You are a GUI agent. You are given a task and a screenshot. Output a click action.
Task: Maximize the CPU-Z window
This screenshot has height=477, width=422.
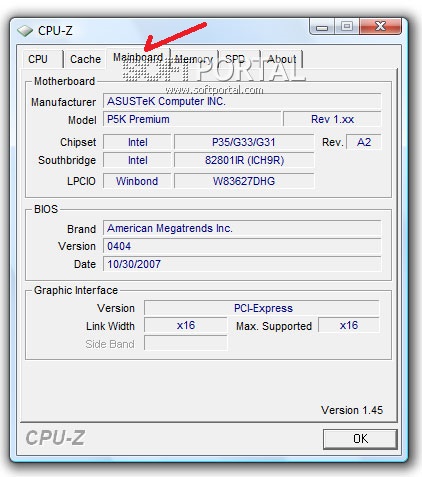click(x=347, y=26)
